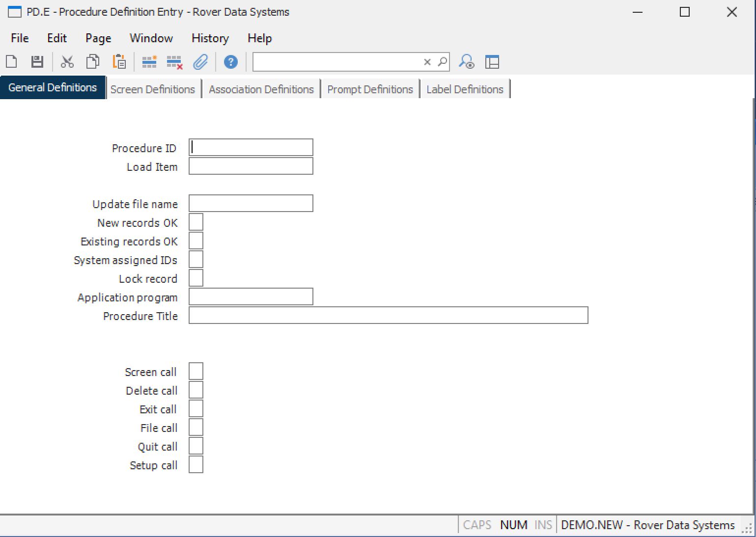Click the Copy toolbar icon
Image resolution: width=756 pixels, height=537 pixels.
tap(92, 62)
